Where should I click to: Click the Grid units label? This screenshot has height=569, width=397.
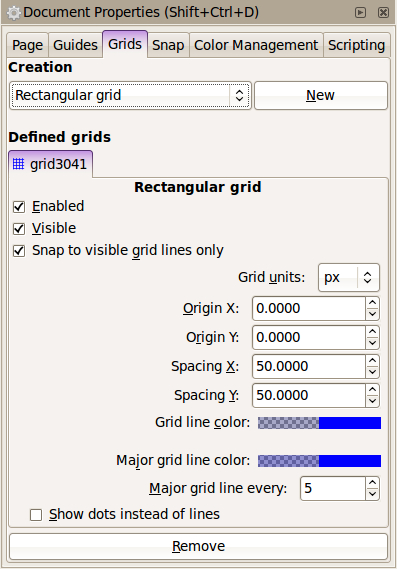[271, 278]
